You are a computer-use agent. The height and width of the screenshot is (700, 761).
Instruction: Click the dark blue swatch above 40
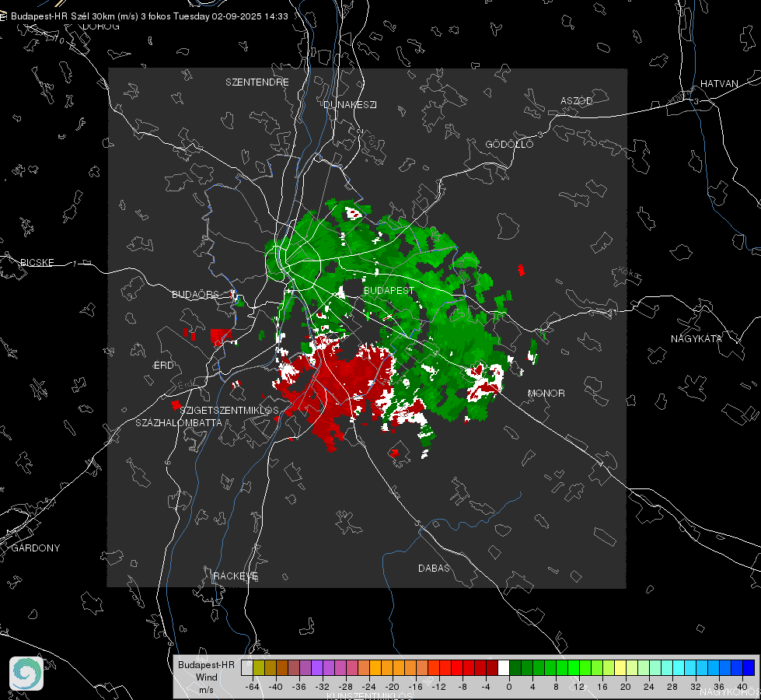749,668
